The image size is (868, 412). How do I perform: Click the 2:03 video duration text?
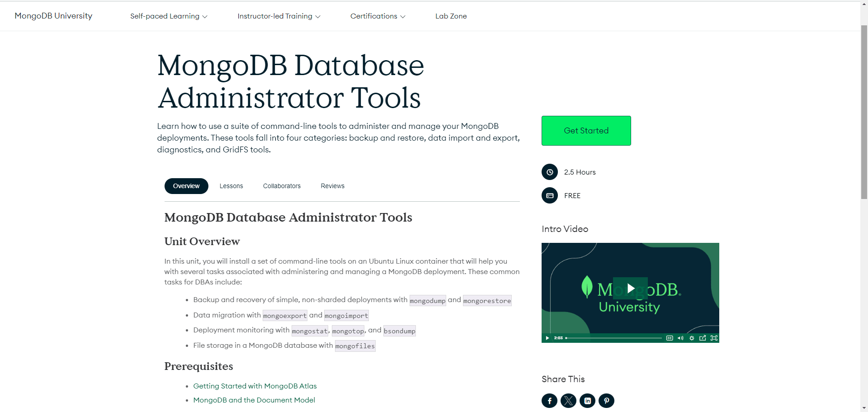[x=558, y=338]
